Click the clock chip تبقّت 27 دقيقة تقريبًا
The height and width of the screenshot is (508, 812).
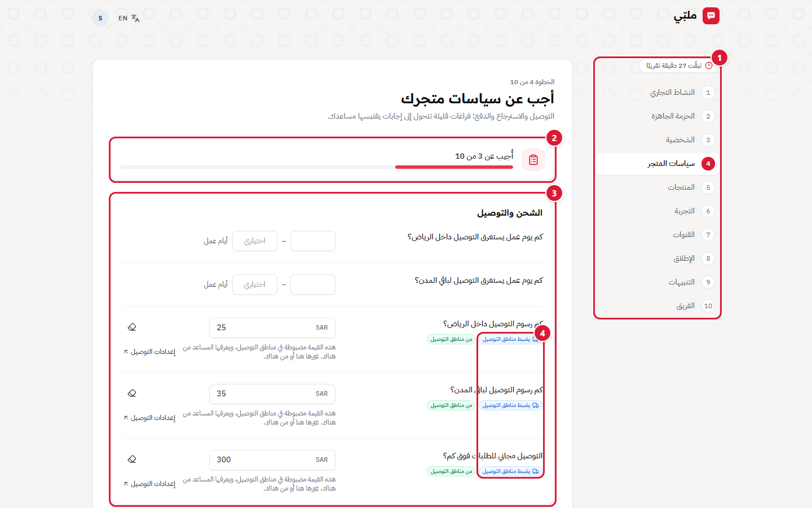(679, 65)
